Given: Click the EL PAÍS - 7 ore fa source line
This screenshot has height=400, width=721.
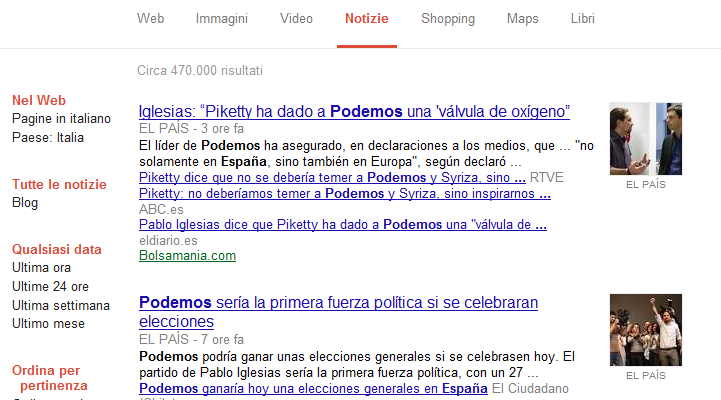Looking at the screenshot, I should (x=191, y=339).
